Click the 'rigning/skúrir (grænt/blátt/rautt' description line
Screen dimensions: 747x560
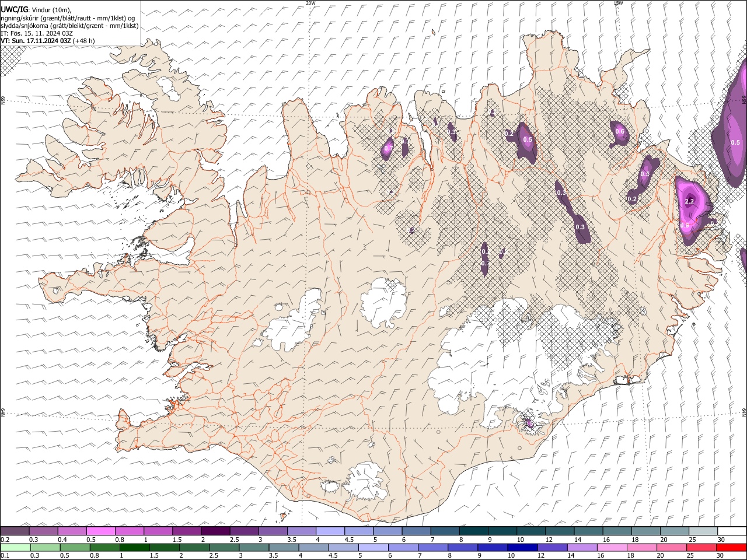[68, 18]
